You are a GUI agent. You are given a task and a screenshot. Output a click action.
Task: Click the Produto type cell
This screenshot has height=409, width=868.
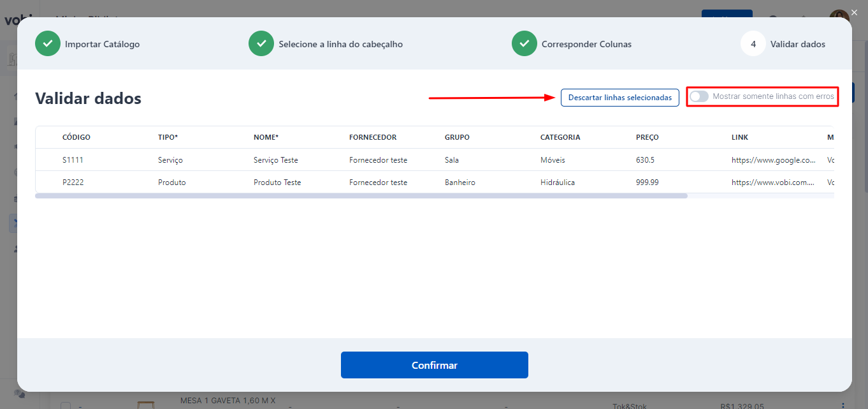172,182
